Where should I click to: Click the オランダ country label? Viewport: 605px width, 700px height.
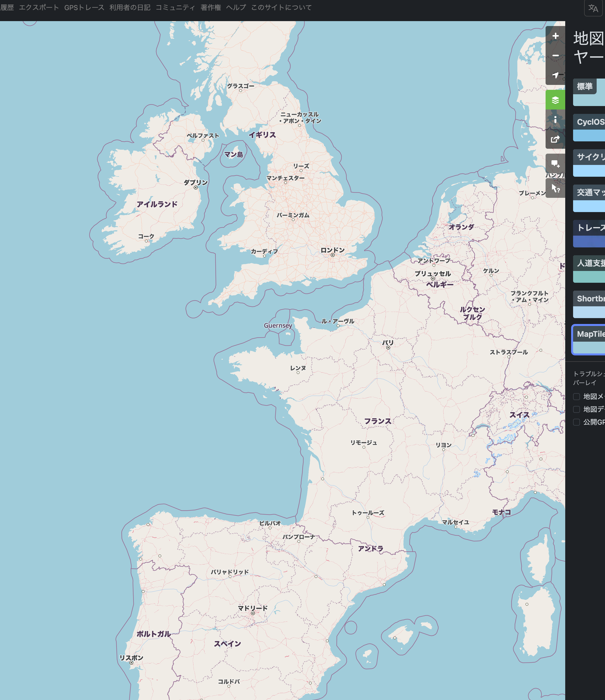click(x=461, y=227)
